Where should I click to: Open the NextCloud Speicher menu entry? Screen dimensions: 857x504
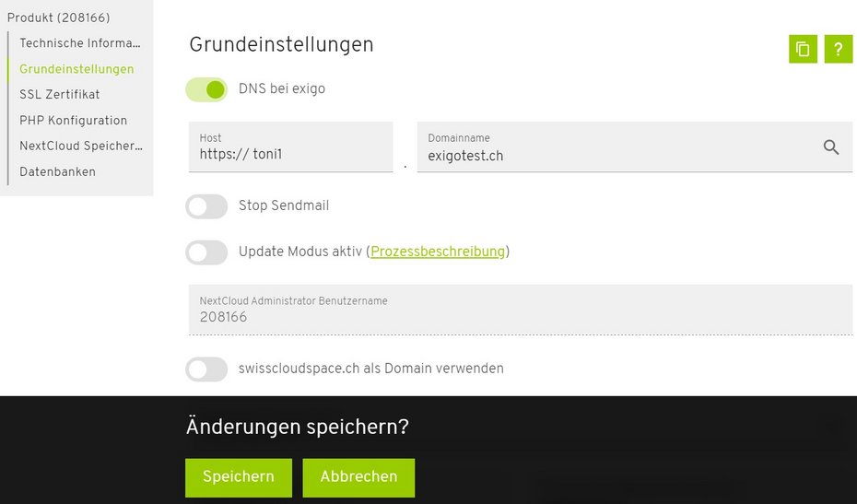(x=81, y=146)
